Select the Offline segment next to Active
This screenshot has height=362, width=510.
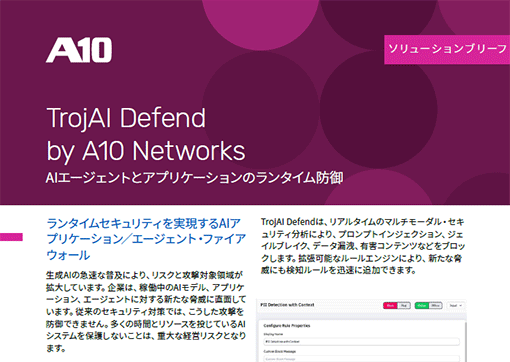tap(435, 306)
